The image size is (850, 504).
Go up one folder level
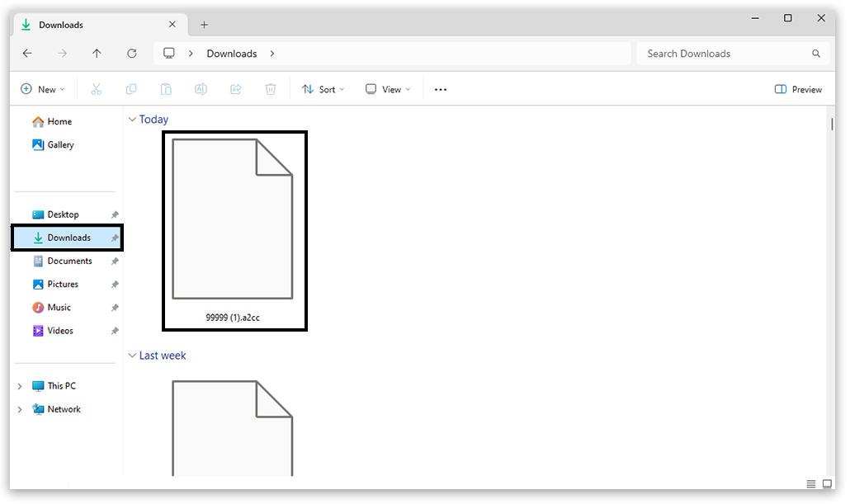[x=97, y=54]
